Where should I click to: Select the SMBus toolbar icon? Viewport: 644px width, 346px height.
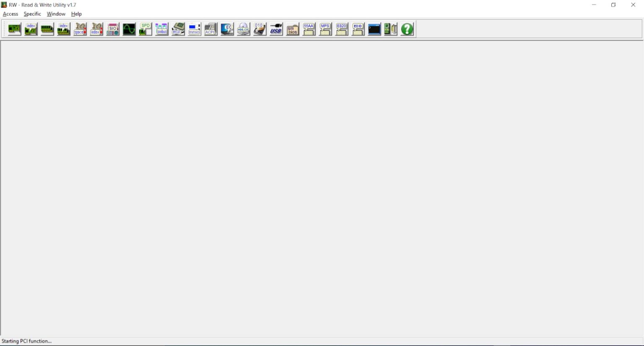161,29
